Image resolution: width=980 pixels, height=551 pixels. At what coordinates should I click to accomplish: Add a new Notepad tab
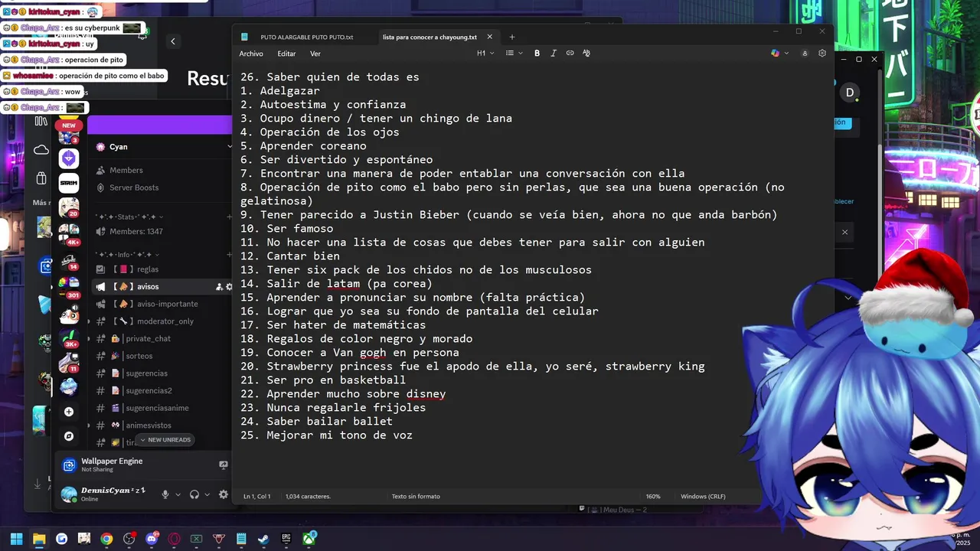[512, 37]
